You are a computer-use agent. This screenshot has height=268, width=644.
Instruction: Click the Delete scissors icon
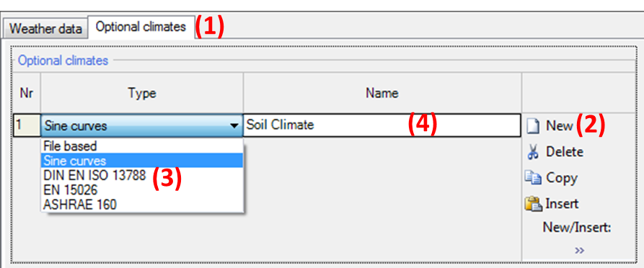[533, 152]
